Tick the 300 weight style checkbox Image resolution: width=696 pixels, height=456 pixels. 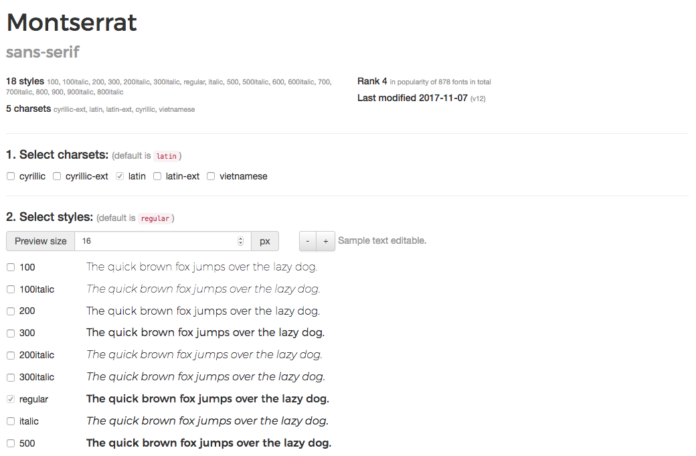[10, 333]
